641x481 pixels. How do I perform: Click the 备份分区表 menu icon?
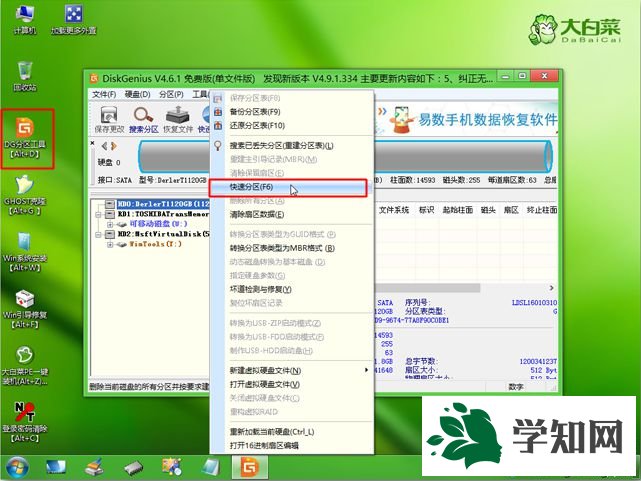(x=218, y=112)
